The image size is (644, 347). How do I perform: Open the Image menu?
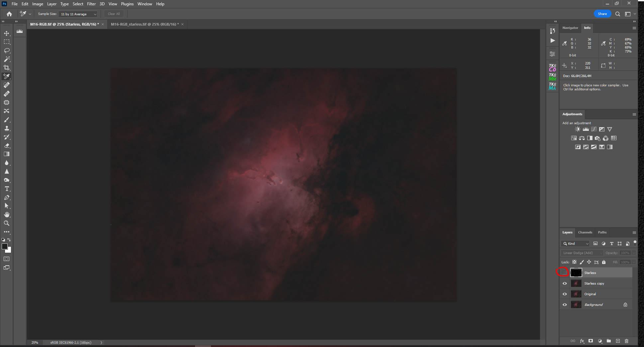pos(38,4)
